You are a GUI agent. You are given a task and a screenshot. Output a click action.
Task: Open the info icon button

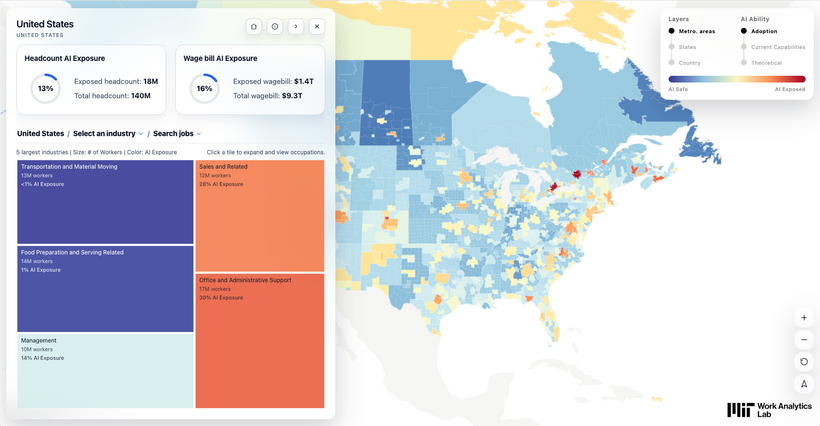(x=275, y=27)
